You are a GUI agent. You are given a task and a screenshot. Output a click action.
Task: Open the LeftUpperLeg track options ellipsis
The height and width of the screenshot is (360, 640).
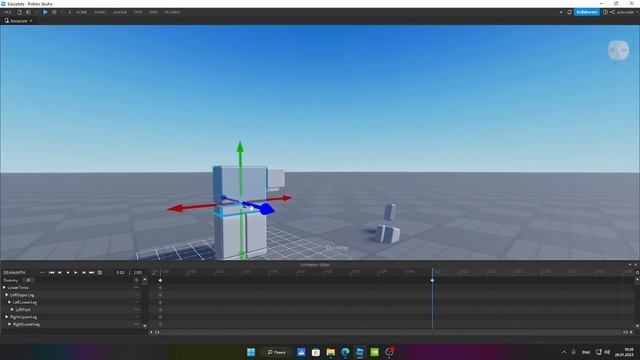[136, 295]
